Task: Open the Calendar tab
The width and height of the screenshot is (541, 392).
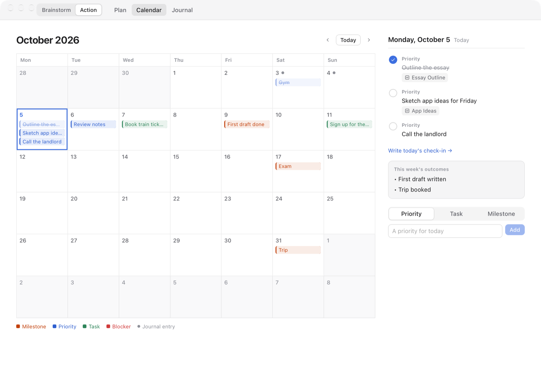Action: point(149,10)
